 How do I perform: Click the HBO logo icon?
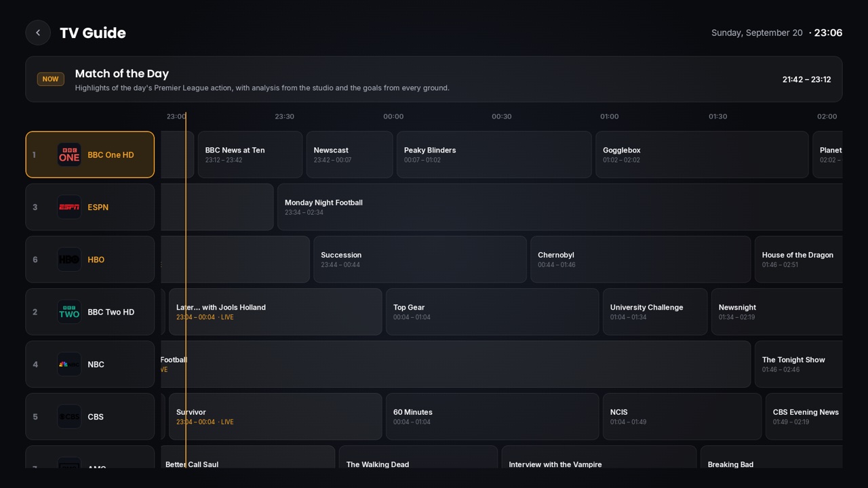click(x=69, y=260)
